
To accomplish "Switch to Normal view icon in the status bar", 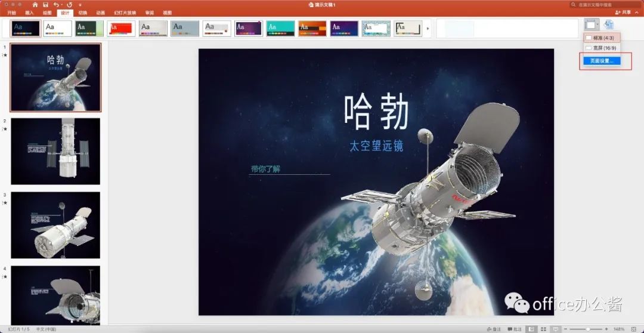I will (x=531, y=329).
